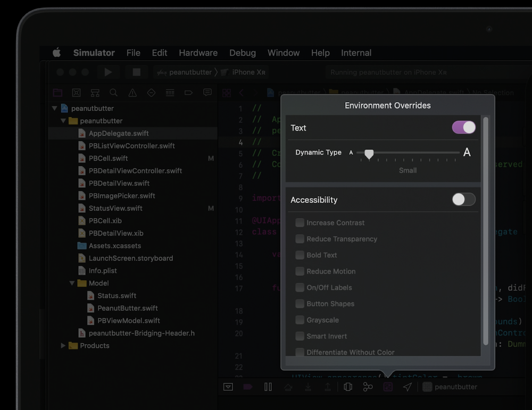Hide the debug area

click(228, 387)
